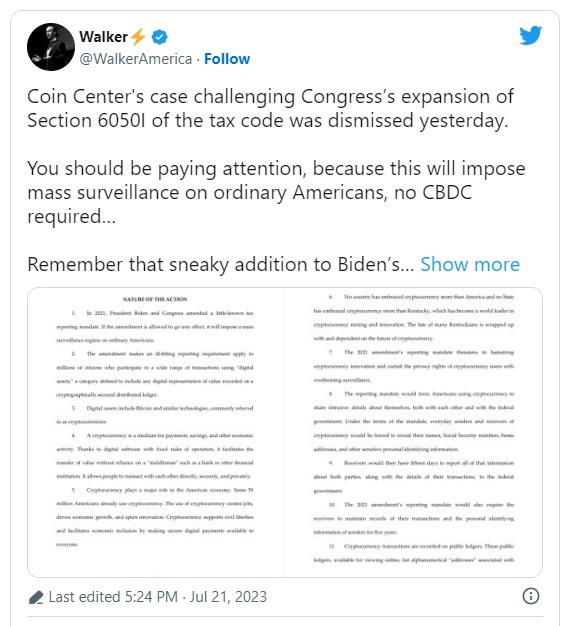Click paragraph 6 about Kentucky in document
570x626 pixels.
point(414,318)
